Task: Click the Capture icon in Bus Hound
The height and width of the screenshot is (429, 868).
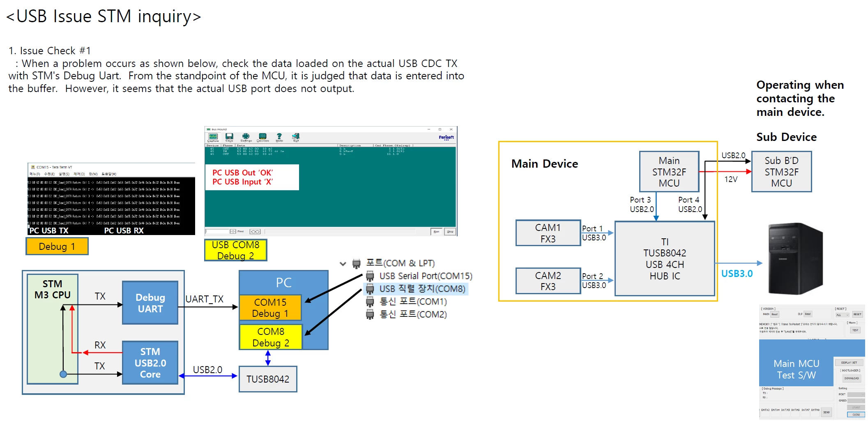Action: (213, 136)
